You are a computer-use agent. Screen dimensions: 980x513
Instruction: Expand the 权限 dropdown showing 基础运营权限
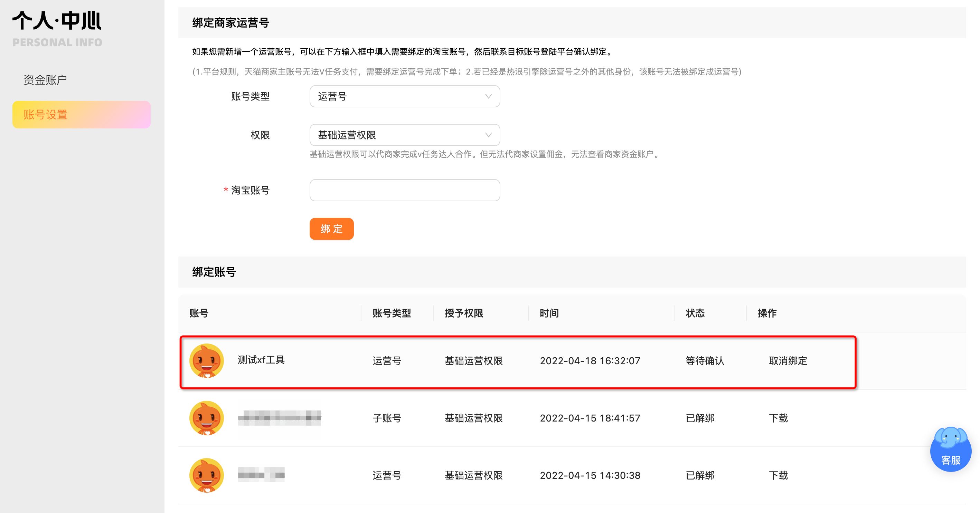point(405,135)
